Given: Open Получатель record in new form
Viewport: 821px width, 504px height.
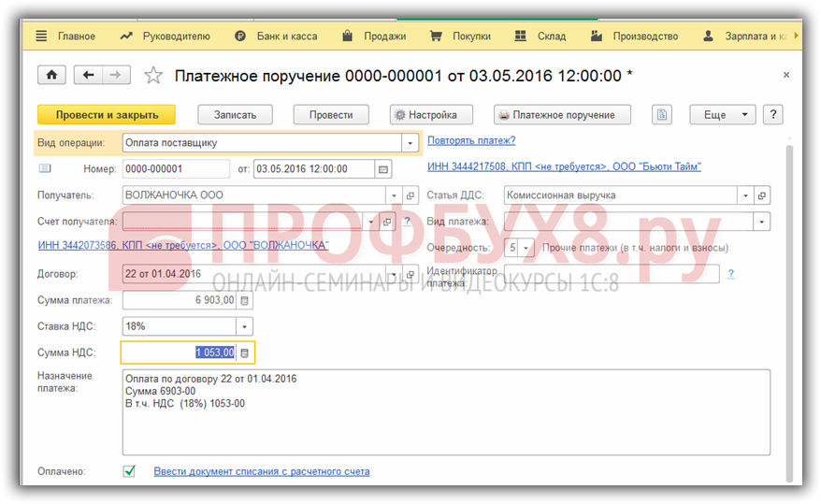Looking at the screenshot, I should click(410, 195).
